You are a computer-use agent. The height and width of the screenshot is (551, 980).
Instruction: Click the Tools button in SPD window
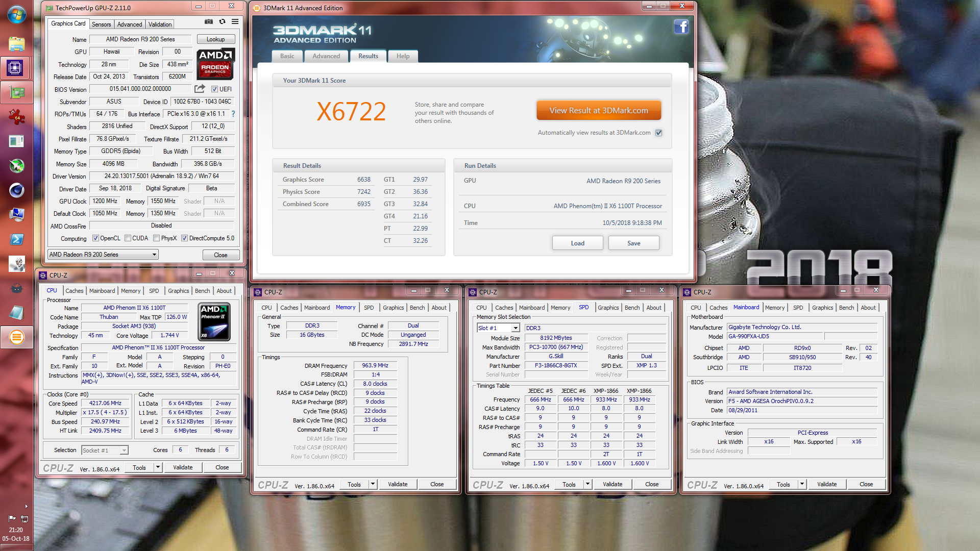pos(569,484)
